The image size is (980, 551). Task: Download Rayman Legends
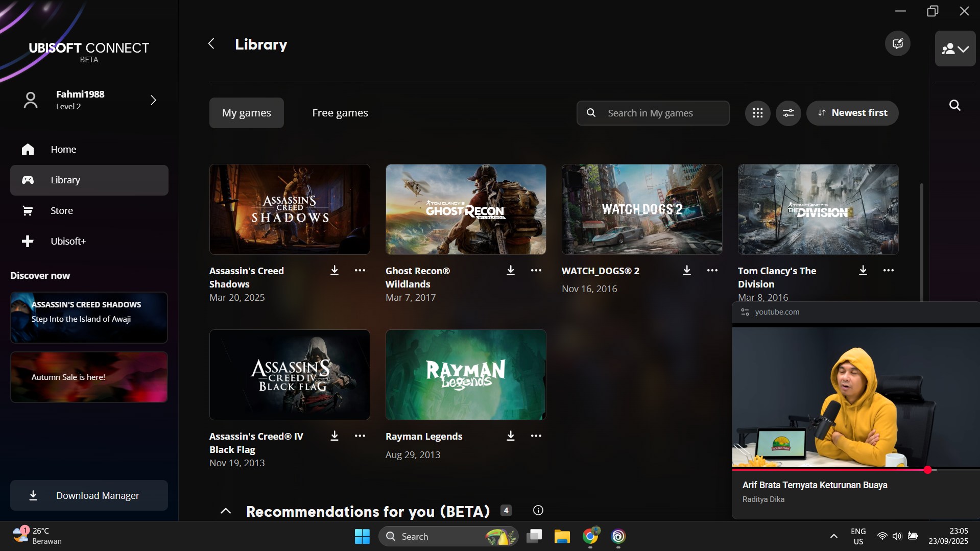[511, 436]
